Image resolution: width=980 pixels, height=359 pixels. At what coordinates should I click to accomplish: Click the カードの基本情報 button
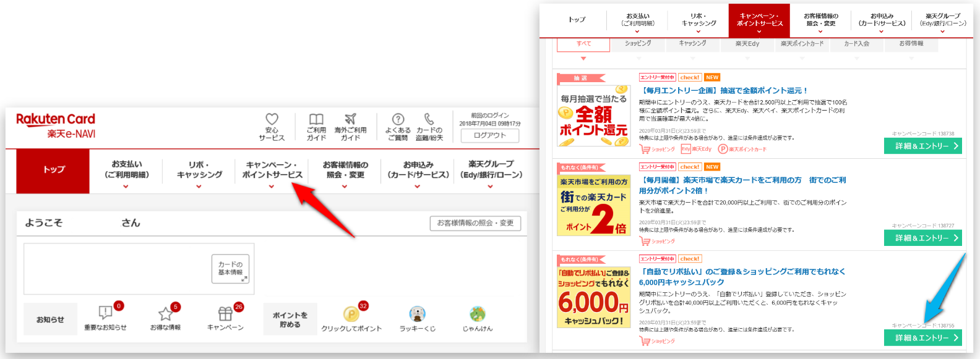tap(231, 269)
